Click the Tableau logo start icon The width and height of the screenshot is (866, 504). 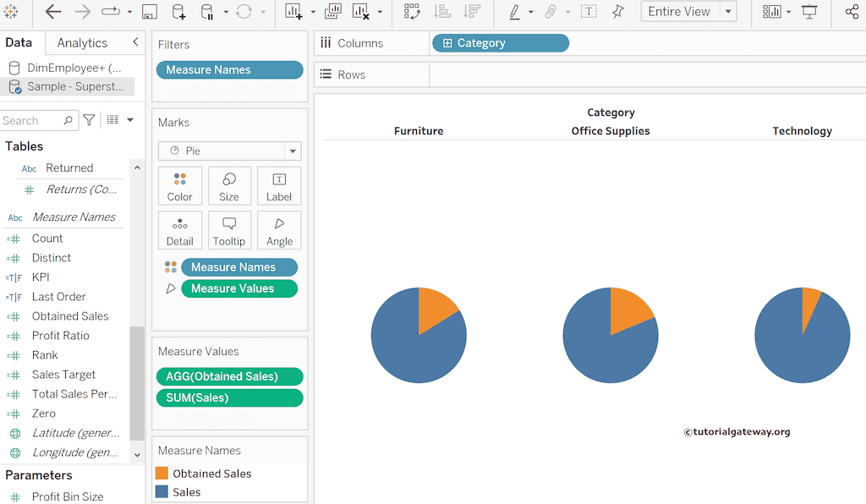click(x=10, y=12)
